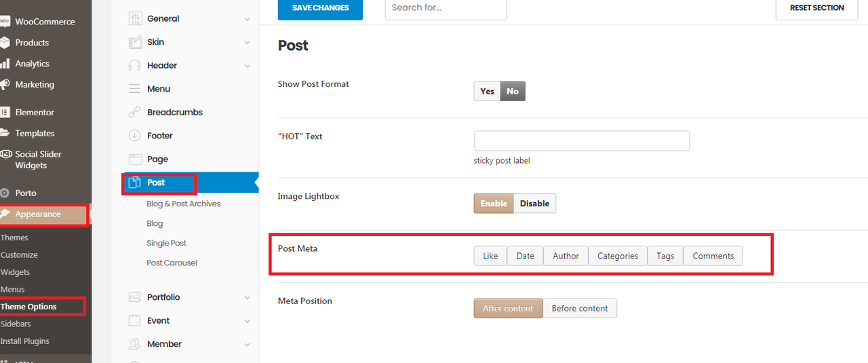
Task: Toggle Tags in Post Meta
Action: 665,256
